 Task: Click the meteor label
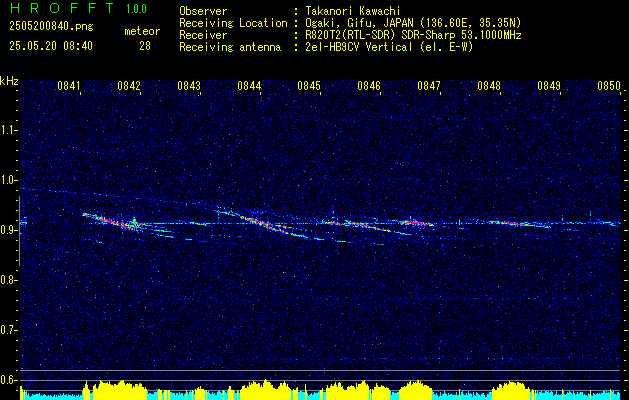(142, 31)
